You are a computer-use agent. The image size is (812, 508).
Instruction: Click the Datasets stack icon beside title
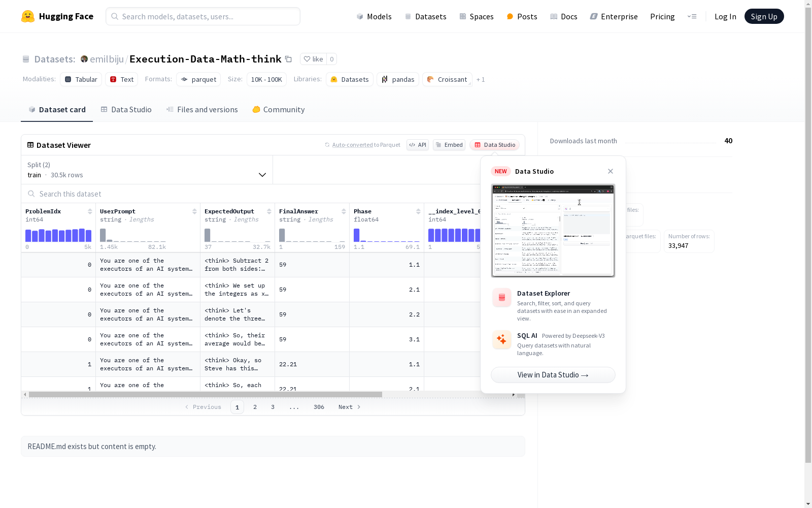point(26,59)
